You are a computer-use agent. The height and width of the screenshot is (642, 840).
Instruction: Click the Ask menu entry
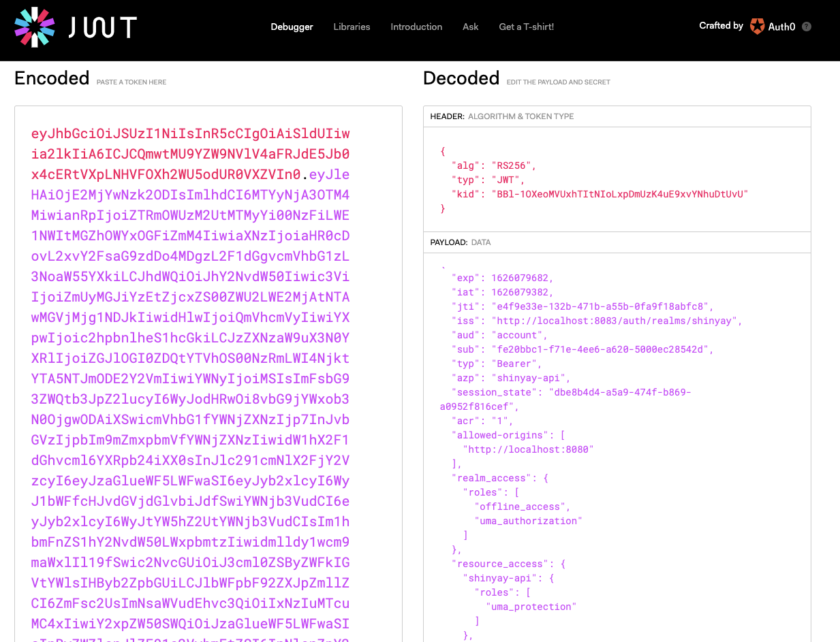tap(470, 27)
